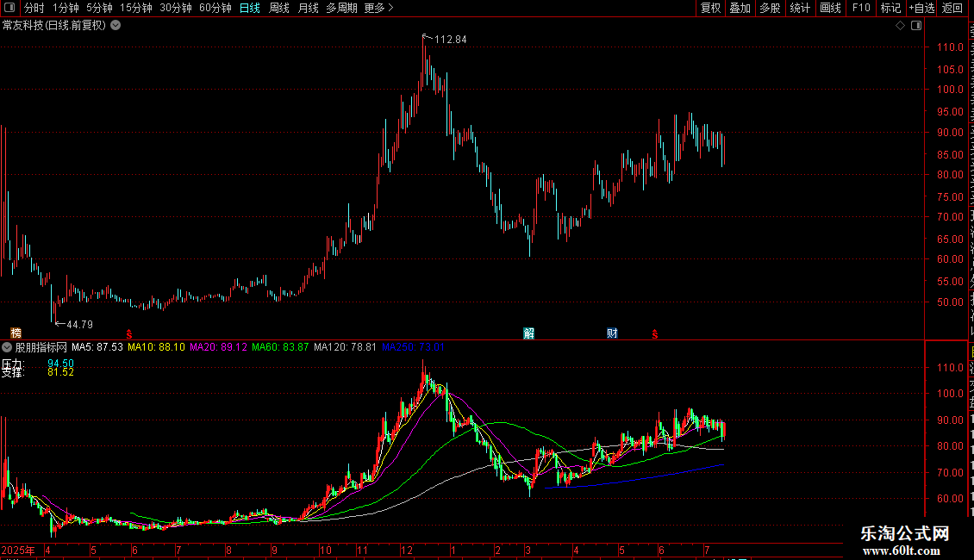Click the MA120: 78.81 indicator value
The image size is (974, 560).
[x=345, y=347]
